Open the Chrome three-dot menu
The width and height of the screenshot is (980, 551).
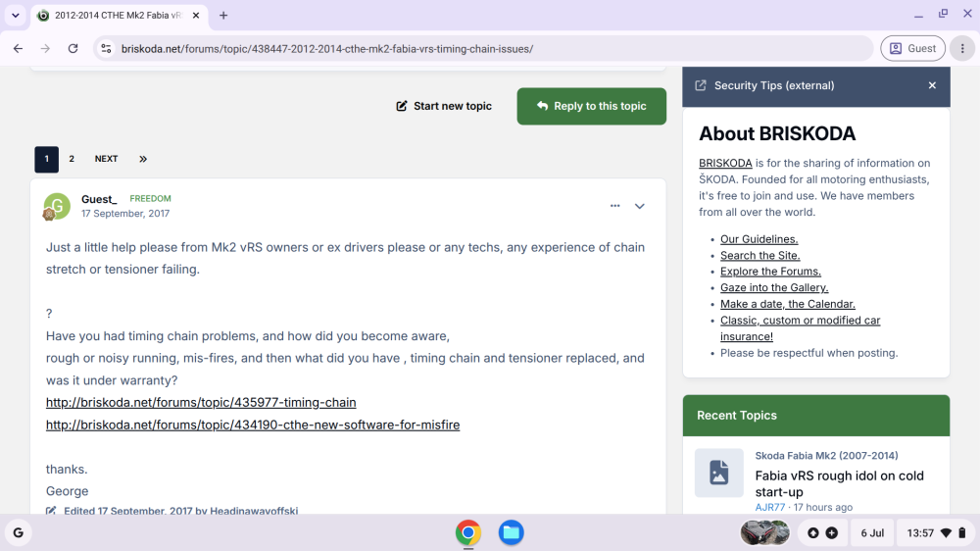[962, 48]
